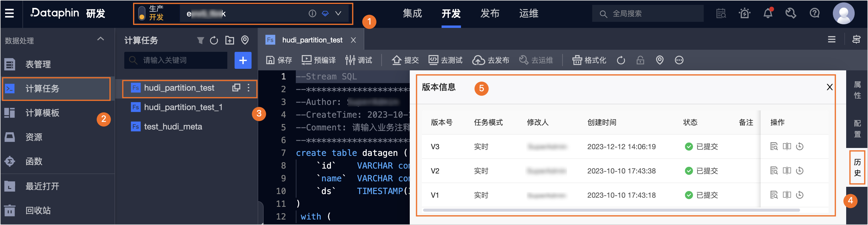Close the 版本信息 panel
The width and height of the screenshot is (868, 225).
coord(830,87)
